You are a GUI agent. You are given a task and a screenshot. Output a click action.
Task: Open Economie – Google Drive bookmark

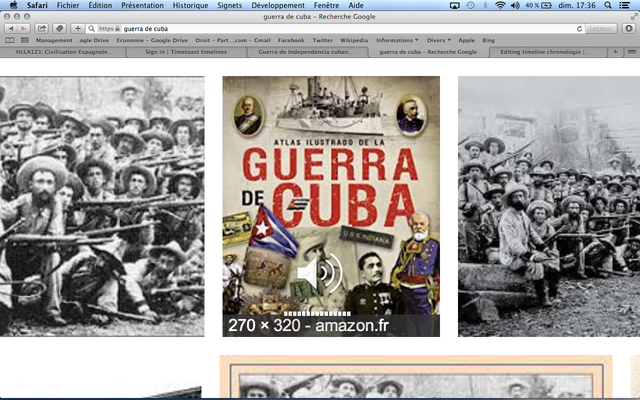coord(152,40)
